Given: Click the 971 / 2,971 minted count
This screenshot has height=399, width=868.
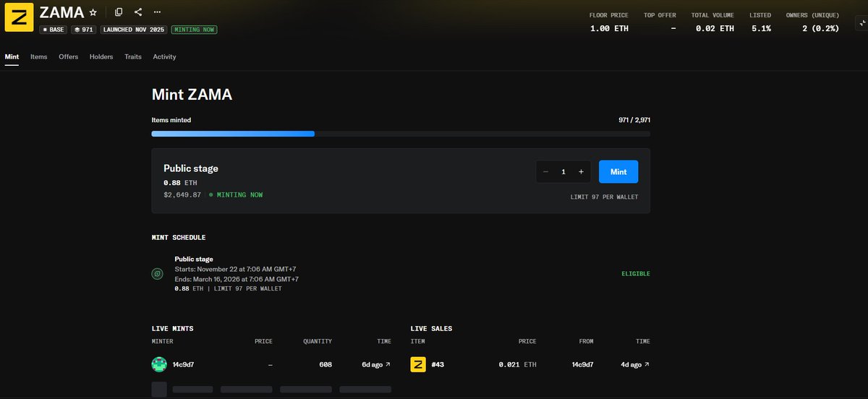Looking at the screenshot, I should coord(634,120).
